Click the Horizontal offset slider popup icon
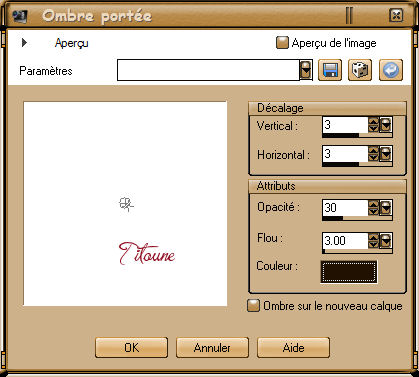Image resolution: width=419 pixels, height=377 pixels. (x=386, y=154)
